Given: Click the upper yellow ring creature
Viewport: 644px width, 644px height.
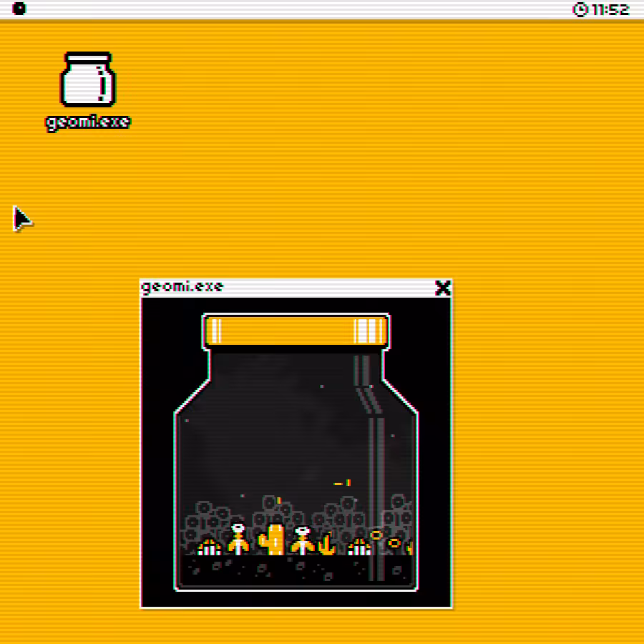Looking at the screenshot, I should coord(376,535).
